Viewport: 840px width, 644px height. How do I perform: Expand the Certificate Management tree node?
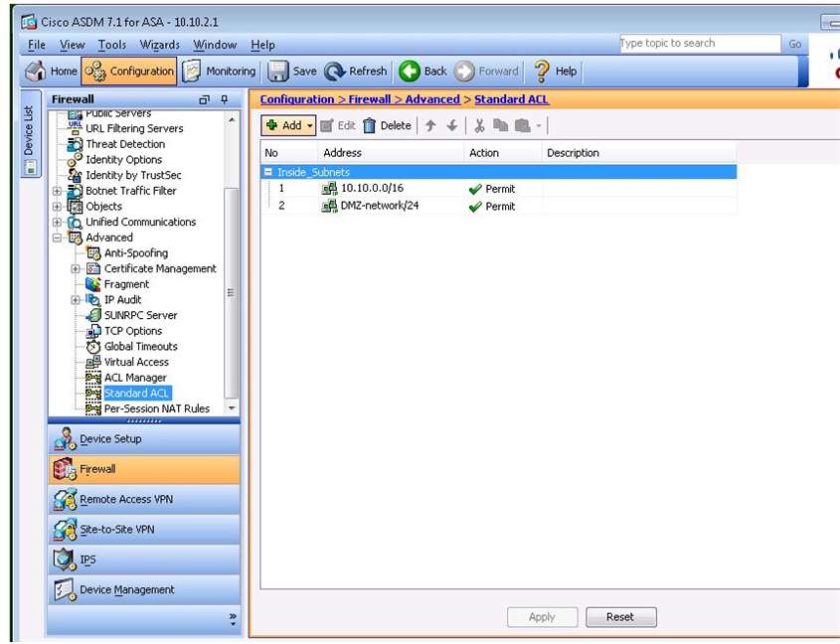click(x=77, y=269)
